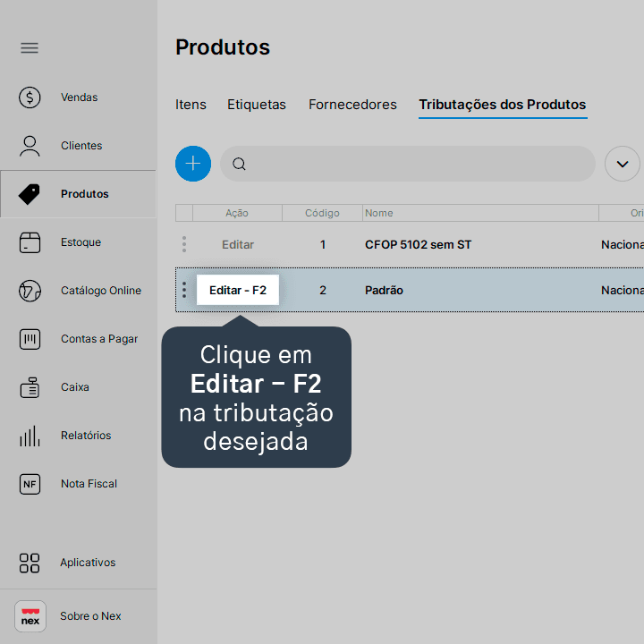The width and height of the screenshot is (644, 644).
Task: Switch to the Itens tab
Action: (191, 105)
